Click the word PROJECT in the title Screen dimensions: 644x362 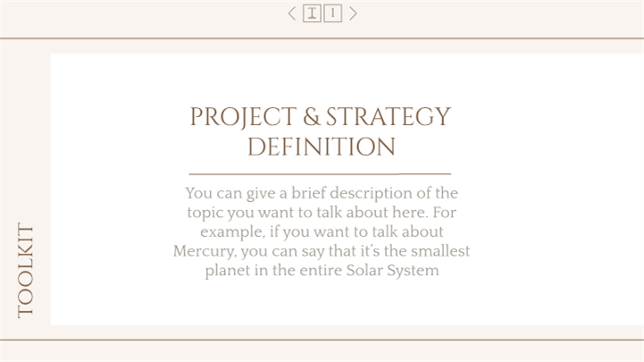click(243, 117)
